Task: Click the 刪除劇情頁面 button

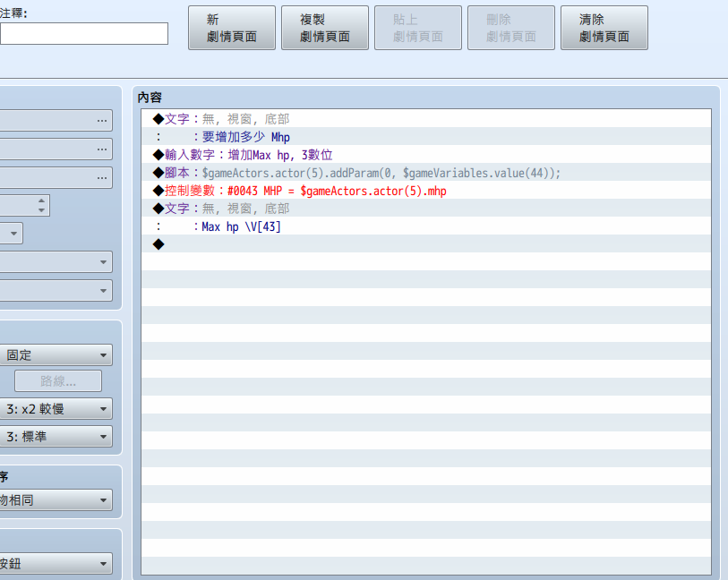Action: (x=511, y=28)
